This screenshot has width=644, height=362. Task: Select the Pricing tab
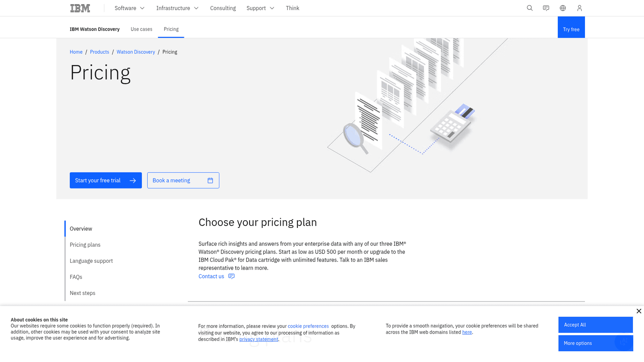pos(171,29)
